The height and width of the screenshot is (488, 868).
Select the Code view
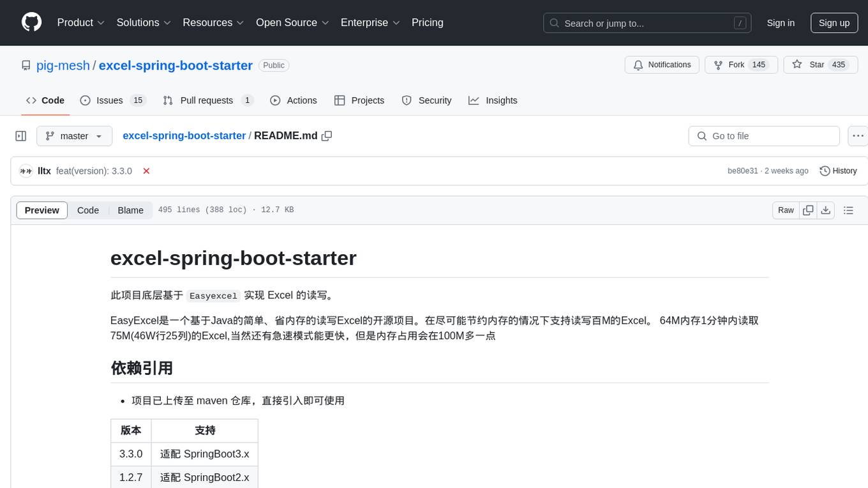(x=88, y=210)
